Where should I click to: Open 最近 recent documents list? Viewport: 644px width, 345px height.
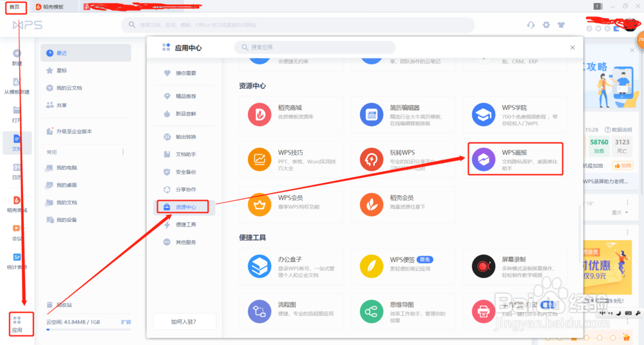[x=86, y=53]
